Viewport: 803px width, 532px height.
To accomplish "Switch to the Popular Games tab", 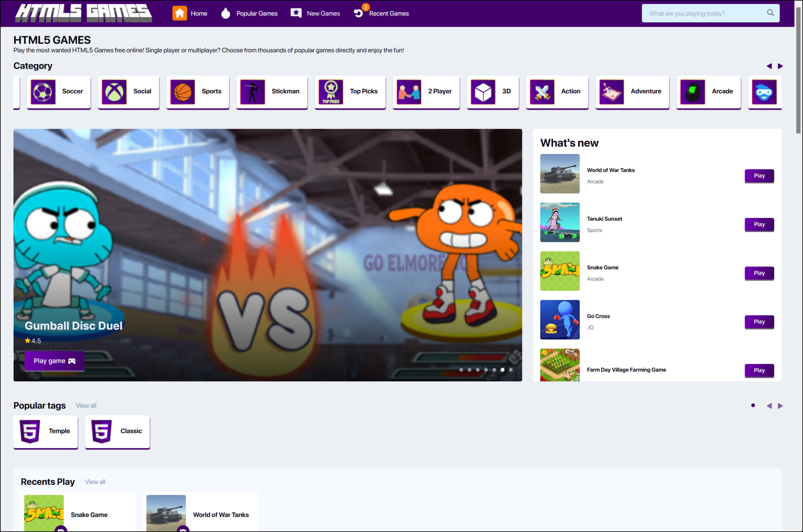I will tap(249, 13).
